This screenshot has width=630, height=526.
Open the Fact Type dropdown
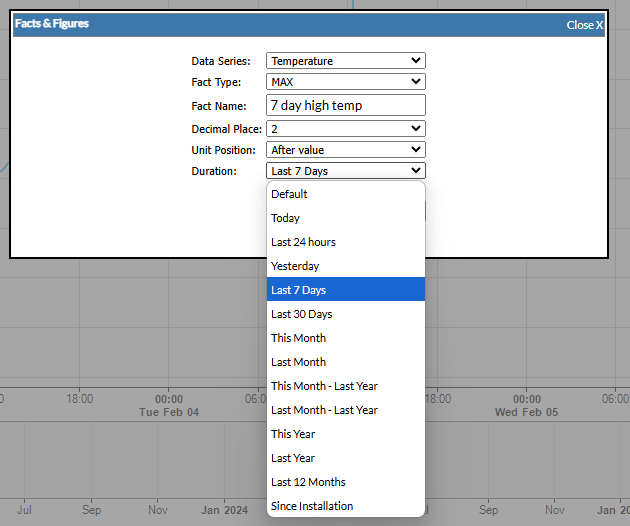pos(345,82)
